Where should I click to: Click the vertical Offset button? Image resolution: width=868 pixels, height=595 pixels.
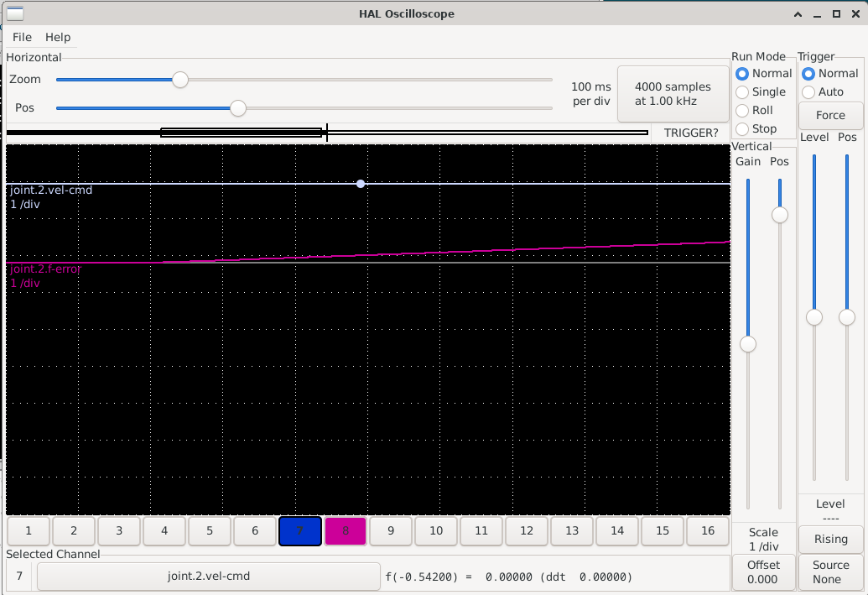pyautogui.click(x=763, y=572)
